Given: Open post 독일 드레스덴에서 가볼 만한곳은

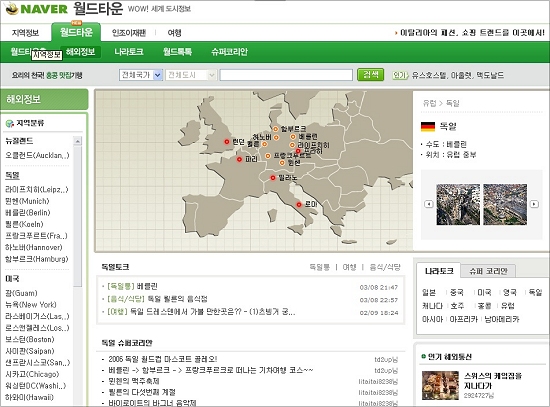Looking at the screenshot, I should tap(213, 312).
